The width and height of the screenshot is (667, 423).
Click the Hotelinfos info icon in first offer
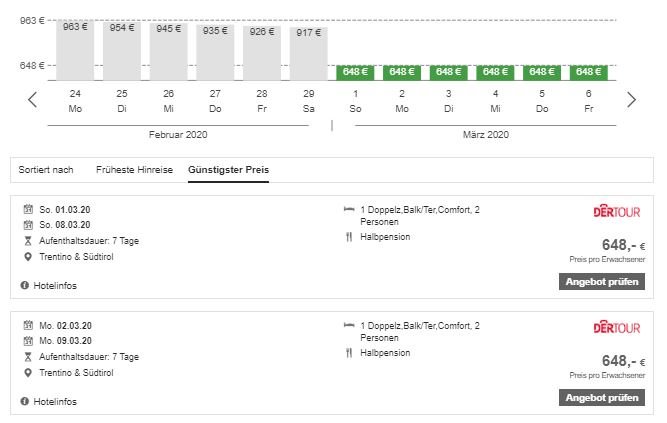tap(24, 286)
